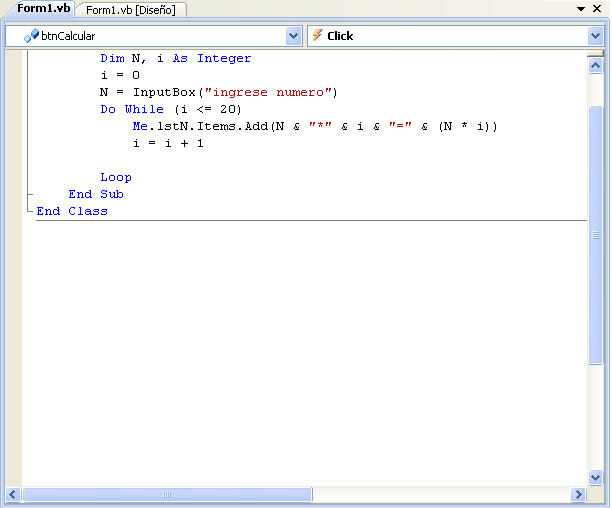
Task: Click the horizontal scrollbar left arrow
Action: pyautogui.click(x=13, y=495)
